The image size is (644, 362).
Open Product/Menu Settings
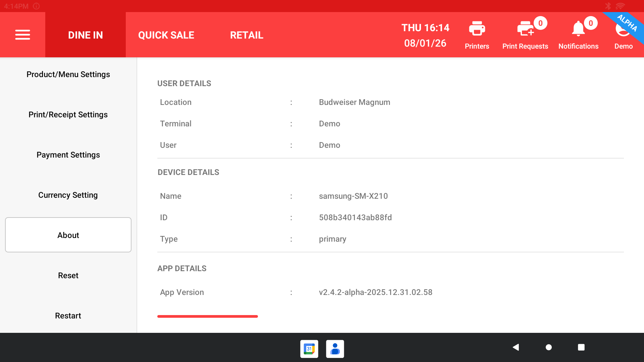pyautogui.click(x=68, y=74)
